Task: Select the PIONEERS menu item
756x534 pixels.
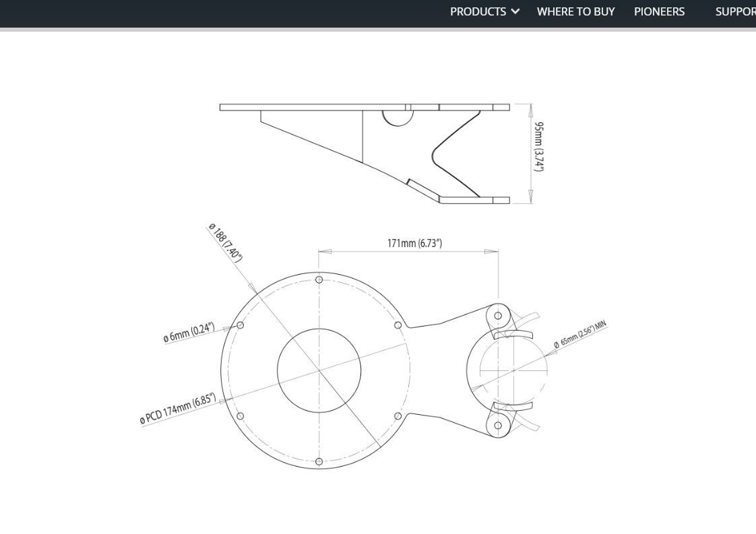Action: click(x=659, y=11)
